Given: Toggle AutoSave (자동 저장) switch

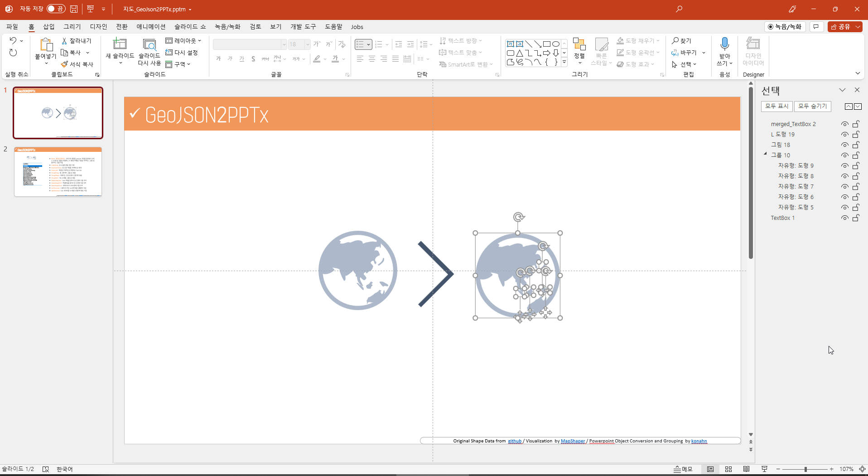Looking at the screenshot, I should tap(56, 9).
